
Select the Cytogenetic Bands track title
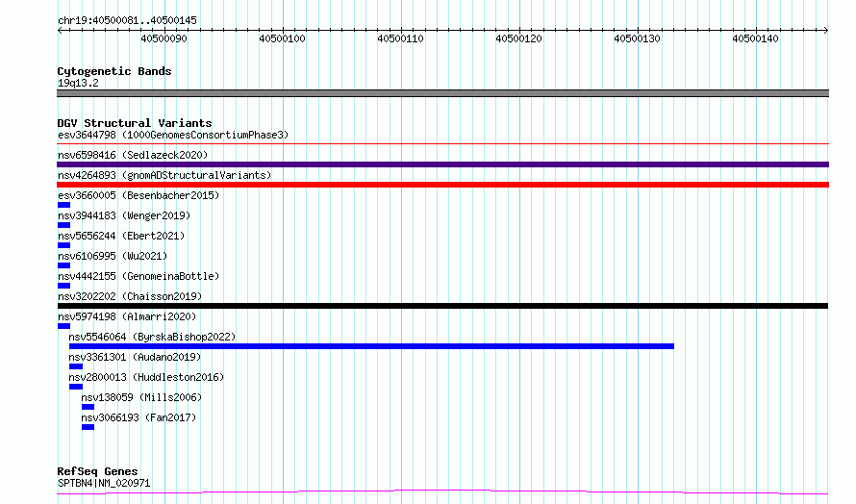point(114,71)
